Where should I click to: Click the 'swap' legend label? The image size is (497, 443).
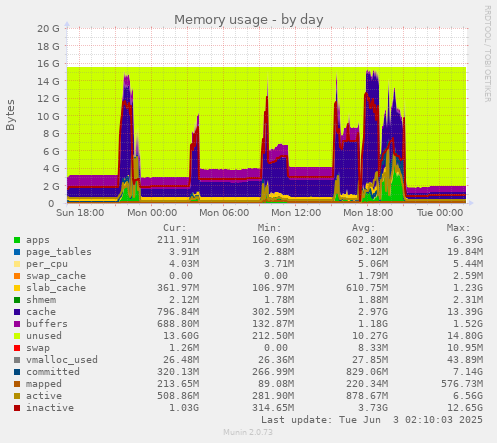point(38,348)
